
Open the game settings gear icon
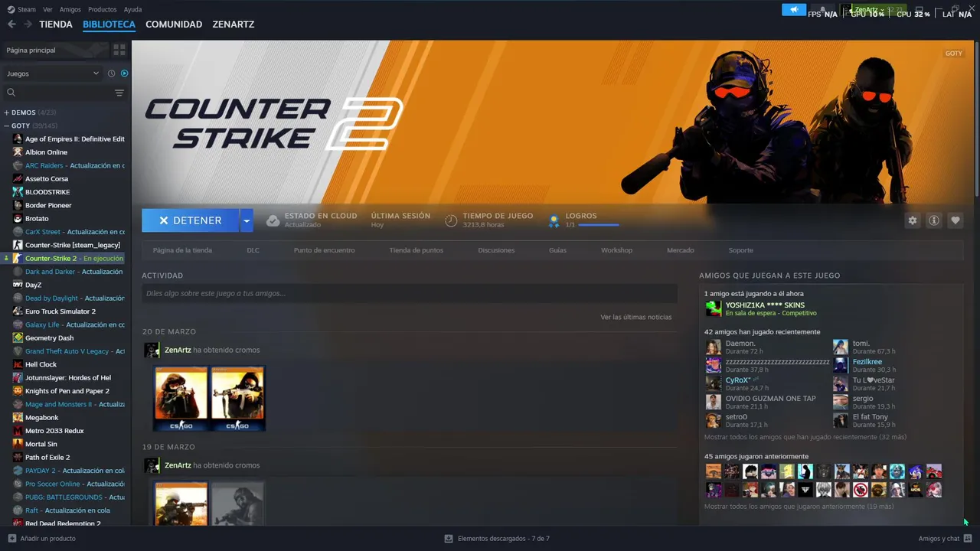tap(912, 220)
